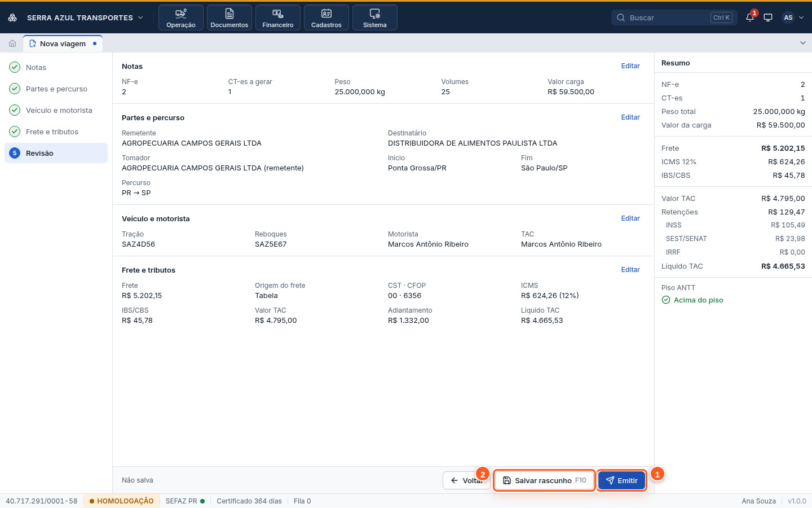The image size is (812, 508).
Task: Go to the Frete e tributos step
Action: (x=56, y=132)
